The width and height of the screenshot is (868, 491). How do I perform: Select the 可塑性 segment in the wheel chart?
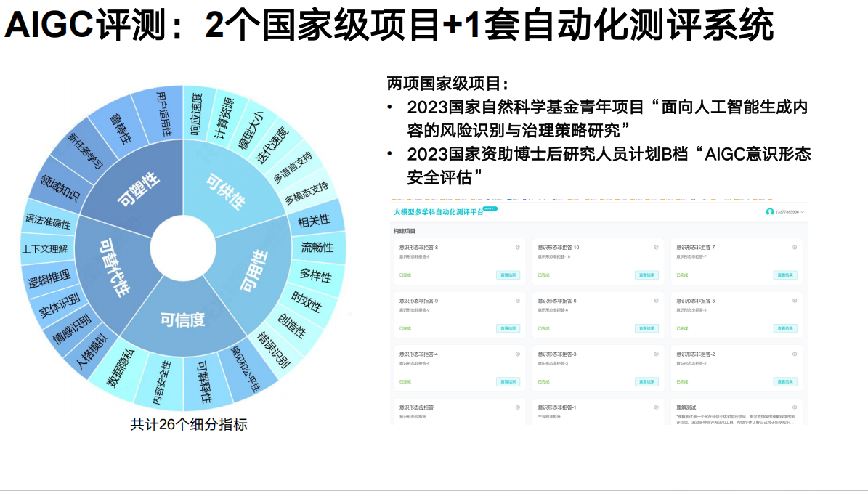coord(139,190)
